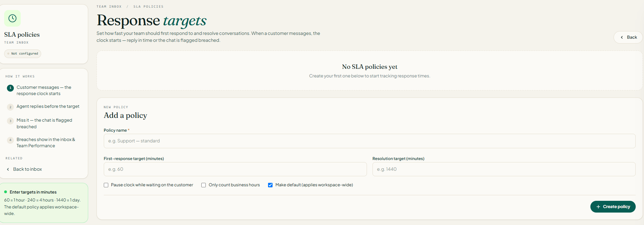Click 'Create your first one below' helper text
644x225 pixels.
pos(370,76)
